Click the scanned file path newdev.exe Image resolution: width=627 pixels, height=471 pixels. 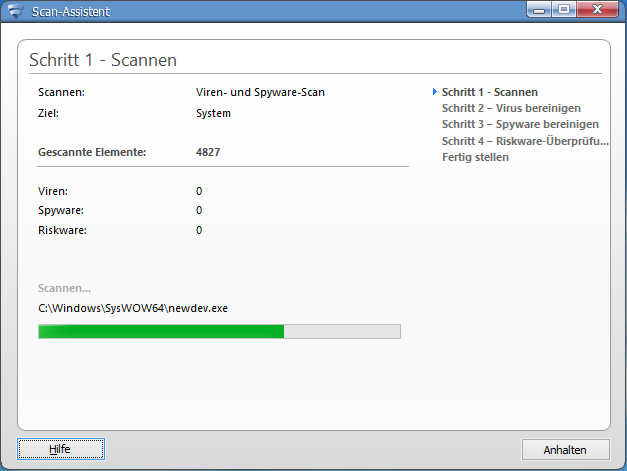coord(133,308)
